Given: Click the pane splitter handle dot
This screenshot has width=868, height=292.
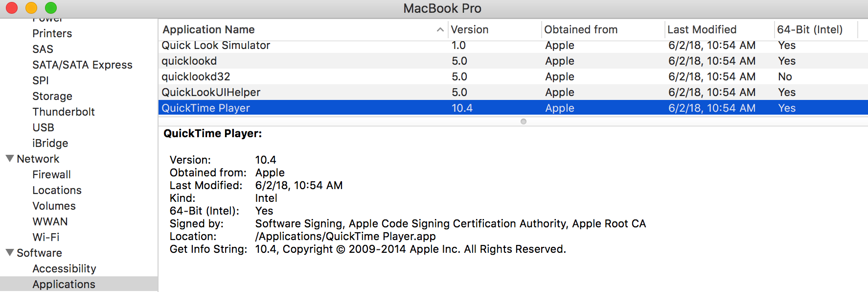Looking at the screenshot, I should click(x=524, y=122).
